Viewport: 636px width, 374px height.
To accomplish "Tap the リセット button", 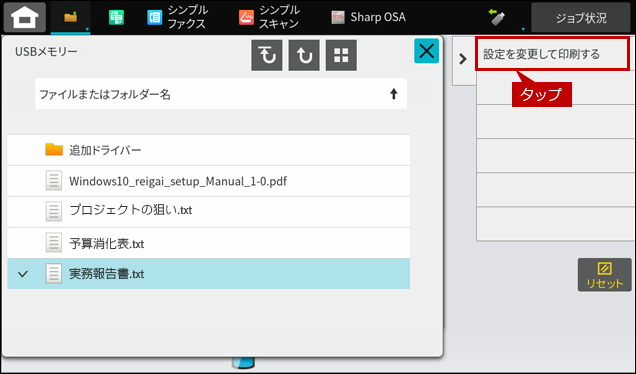I will 604,275.
